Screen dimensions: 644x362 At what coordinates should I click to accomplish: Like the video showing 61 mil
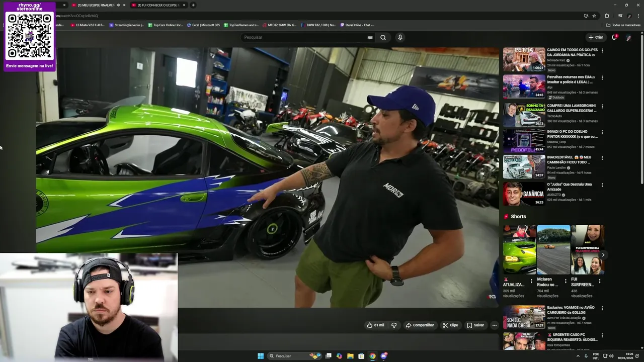pos(375,325)
